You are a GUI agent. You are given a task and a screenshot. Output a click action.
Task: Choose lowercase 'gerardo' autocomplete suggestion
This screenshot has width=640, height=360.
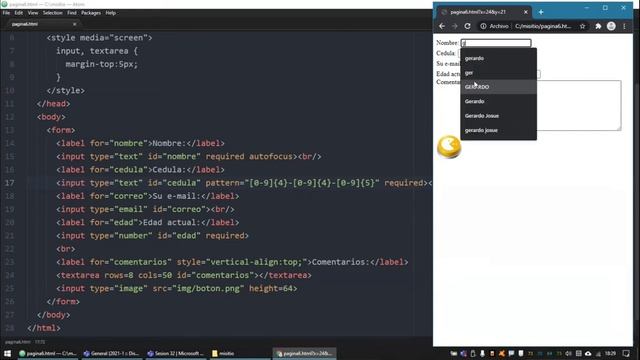[x=498, y=58]
